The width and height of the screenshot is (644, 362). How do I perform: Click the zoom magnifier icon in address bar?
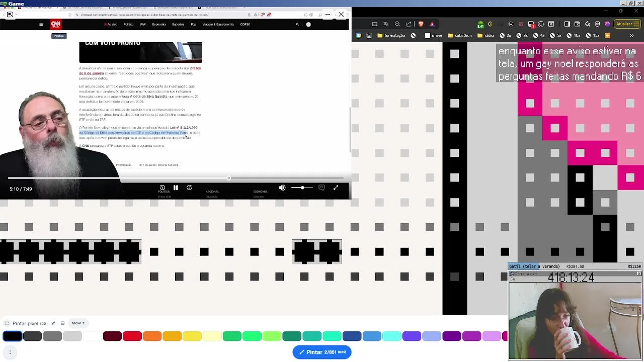point(397,24)
